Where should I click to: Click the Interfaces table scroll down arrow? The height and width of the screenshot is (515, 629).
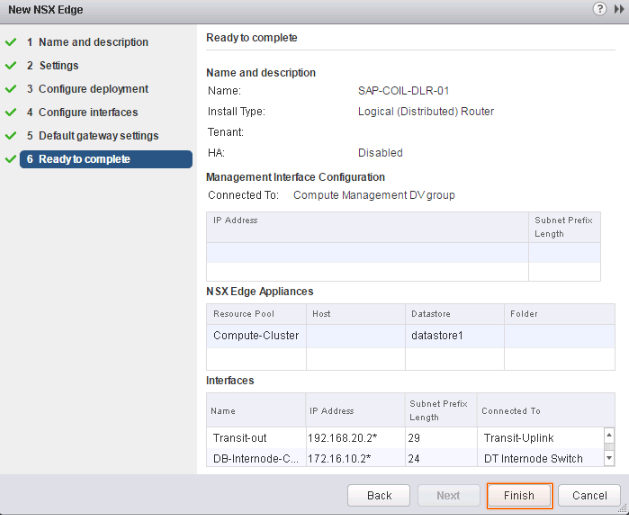[x=609, y=458]
